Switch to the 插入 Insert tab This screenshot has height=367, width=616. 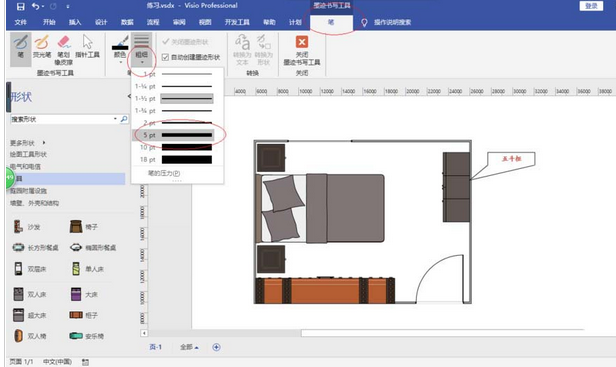click(x=75, y=22)
